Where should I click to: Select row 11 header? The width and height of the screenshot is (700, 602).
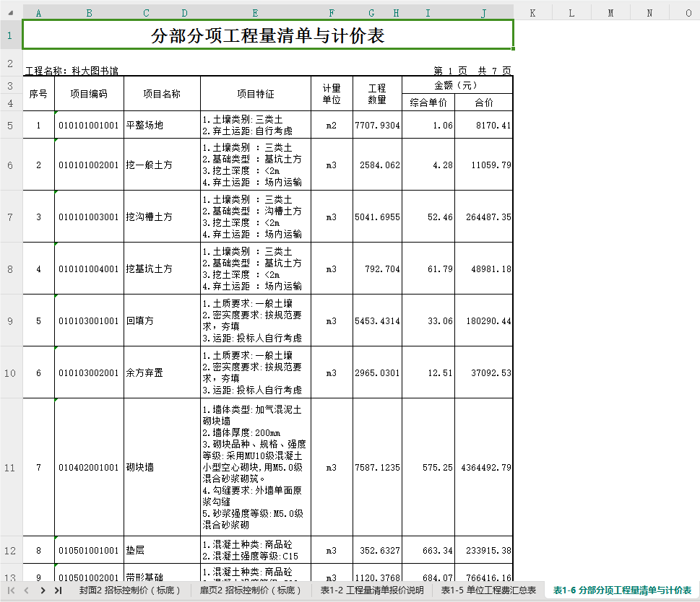(10, 467)
